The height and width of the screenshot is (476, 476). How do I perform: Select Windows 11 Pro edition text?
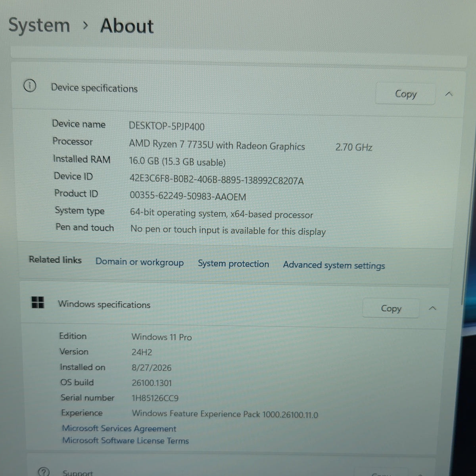(x=161, y=337)
